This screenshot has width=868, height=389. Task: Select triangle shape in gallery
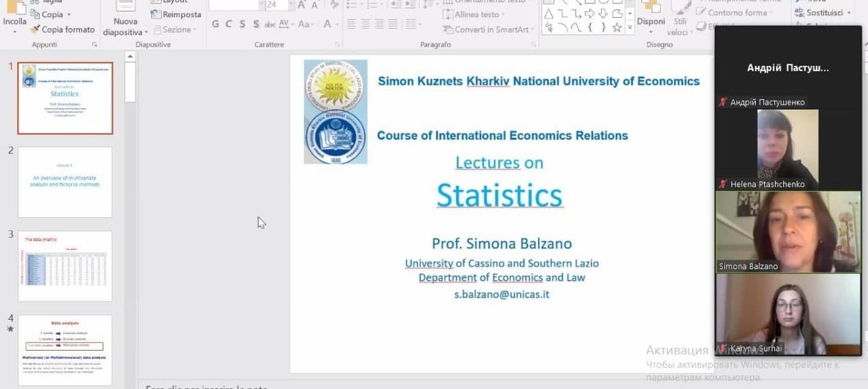549,14
